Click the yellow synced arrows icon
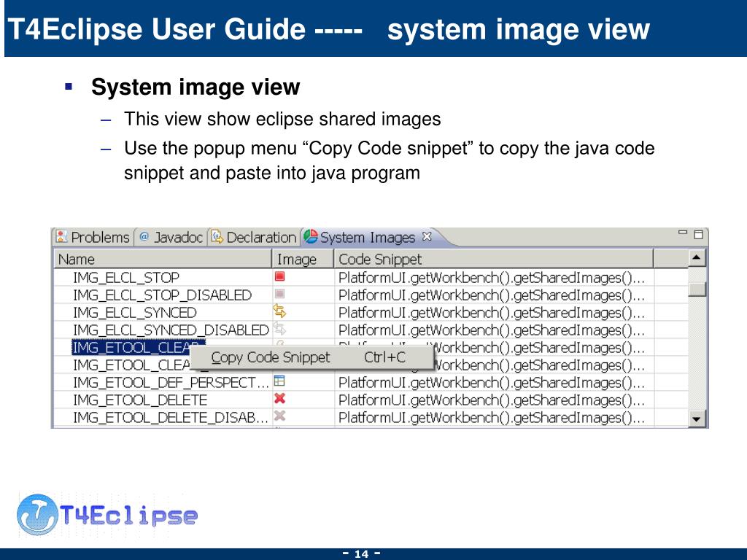Image resolution: width=747 pixels, height=560 pixels. [279, 311]
